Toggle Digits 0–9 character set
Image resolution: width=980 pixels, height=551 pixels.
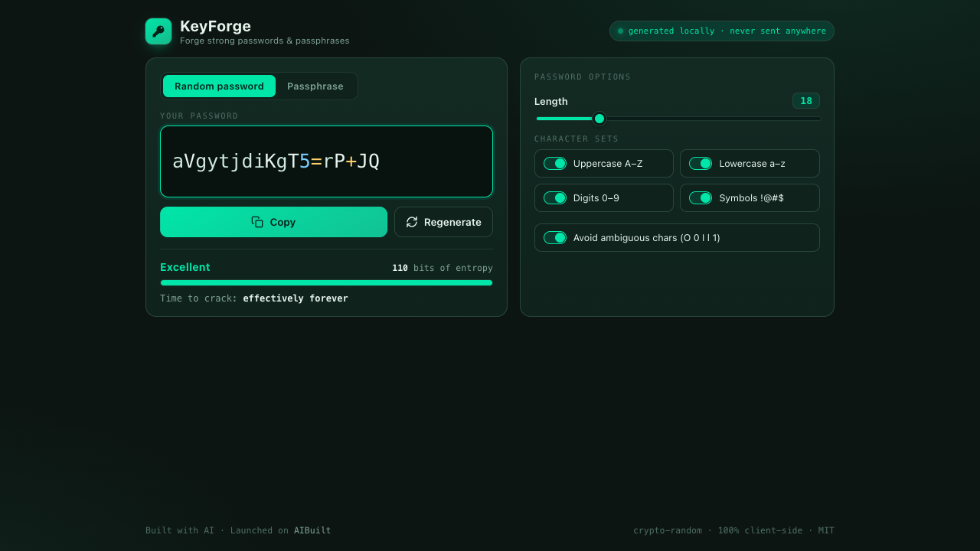[x=555, y=198]
